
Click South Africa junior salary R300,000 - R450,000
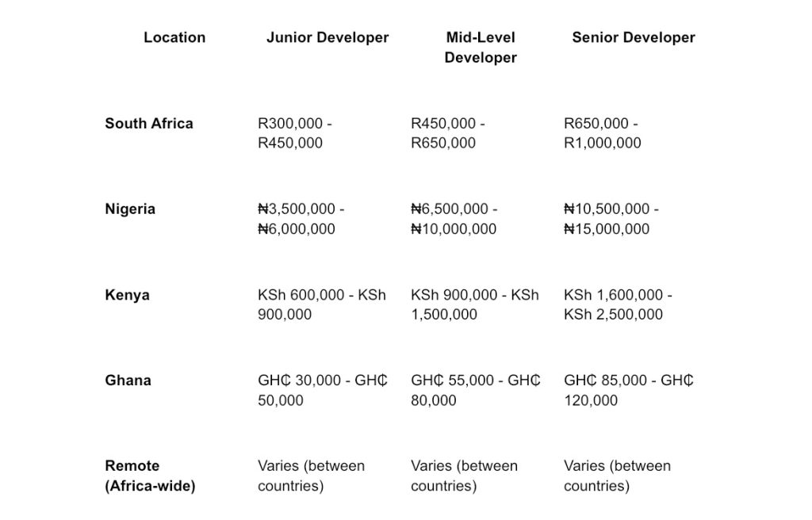[x=295, y=133]
